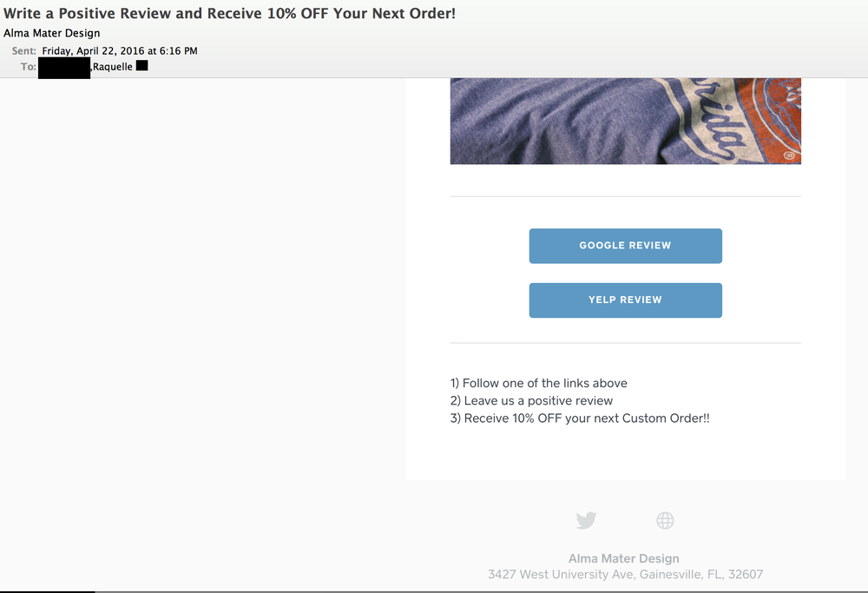Click the footer Alma Mater Design name
Image resolution: width=868 pixels, height=593 pixels.
(623, 558)
